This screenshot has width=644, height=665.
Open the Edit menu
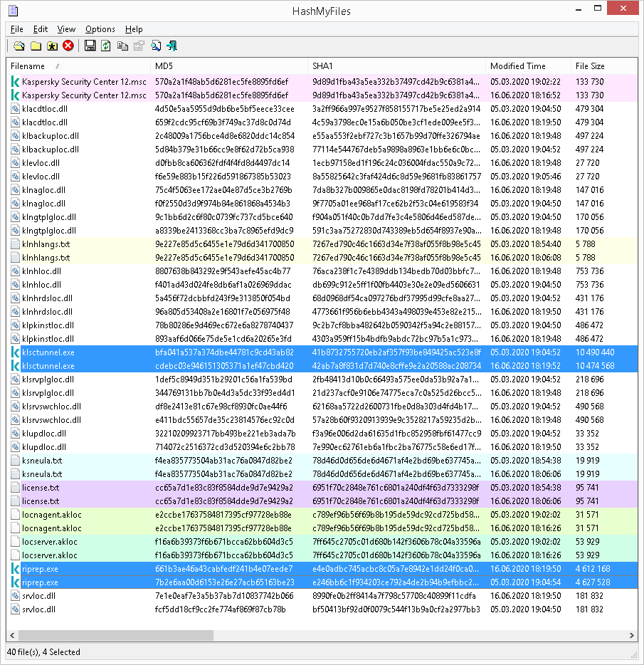point(41,29)
